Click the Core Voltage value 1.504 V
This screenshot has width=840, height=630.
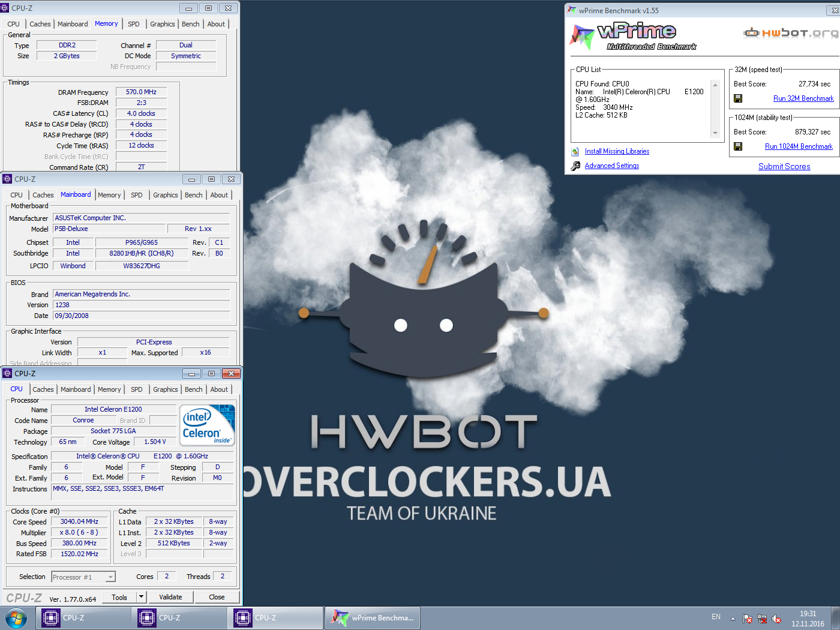[155, 442]
